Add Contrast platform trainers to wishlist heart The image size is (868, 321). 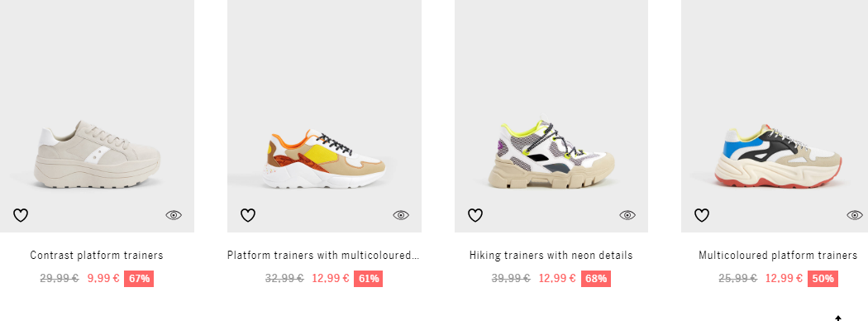coord(21,215)
